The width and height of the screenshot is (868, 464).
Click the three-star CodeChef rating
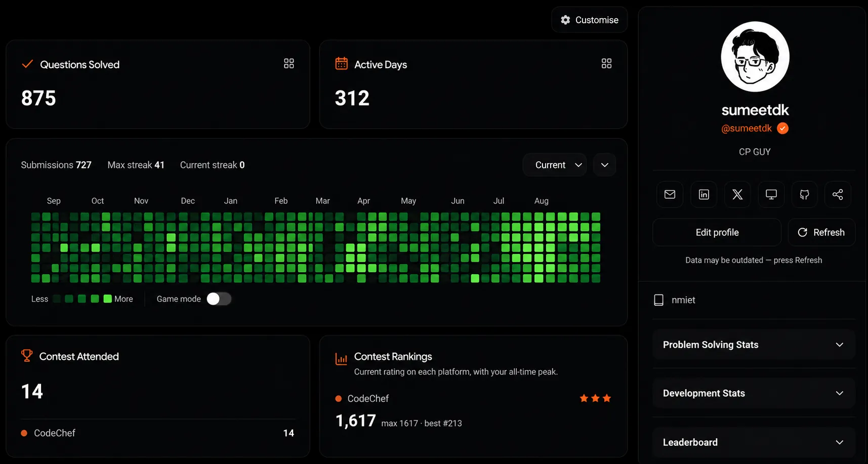point(595,398)
